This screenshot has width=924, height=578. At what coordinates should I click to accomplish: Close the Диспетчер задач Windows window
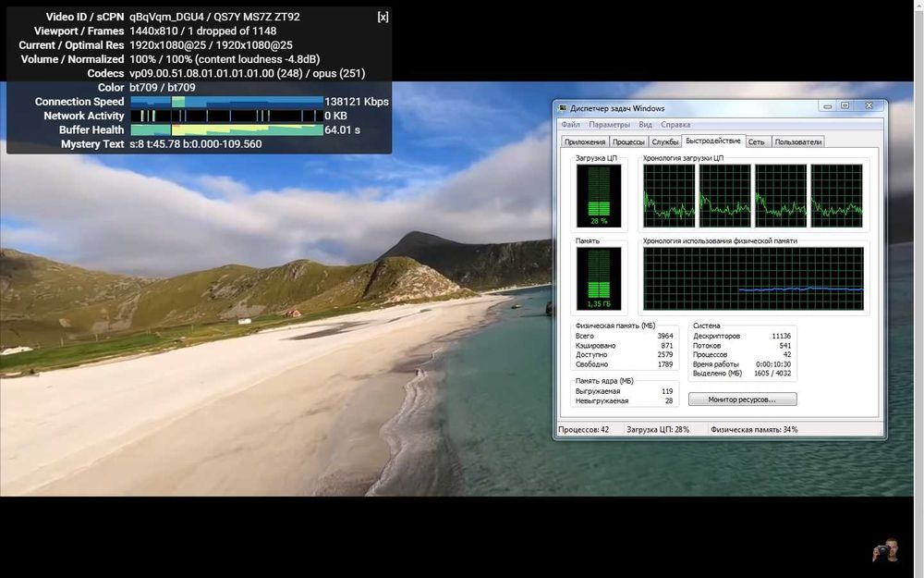point(869,106)
